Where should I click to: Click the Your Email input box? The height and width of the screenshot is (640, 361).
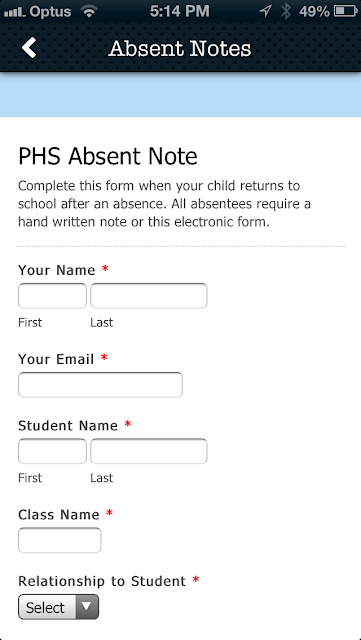coord(100,385)
